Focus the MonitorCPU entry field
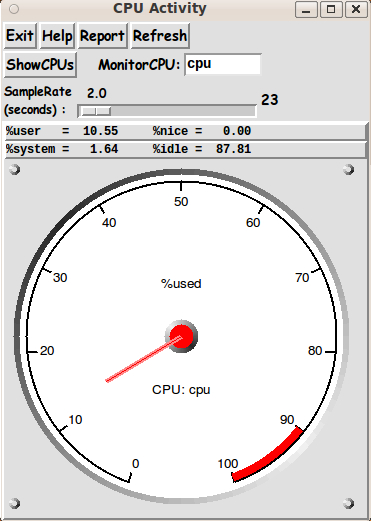The width and height of the screenshot is (371, 521). (223, 64)
